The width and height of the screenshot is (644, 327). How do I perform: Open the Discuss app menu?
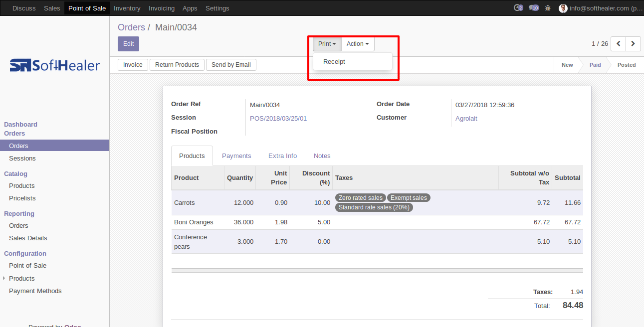[x=24, y=8]
